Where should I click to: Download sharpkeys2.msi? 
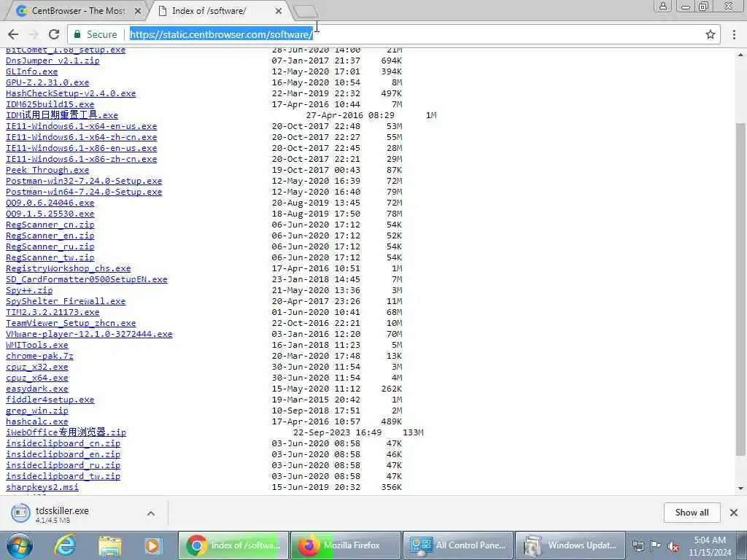42,488
